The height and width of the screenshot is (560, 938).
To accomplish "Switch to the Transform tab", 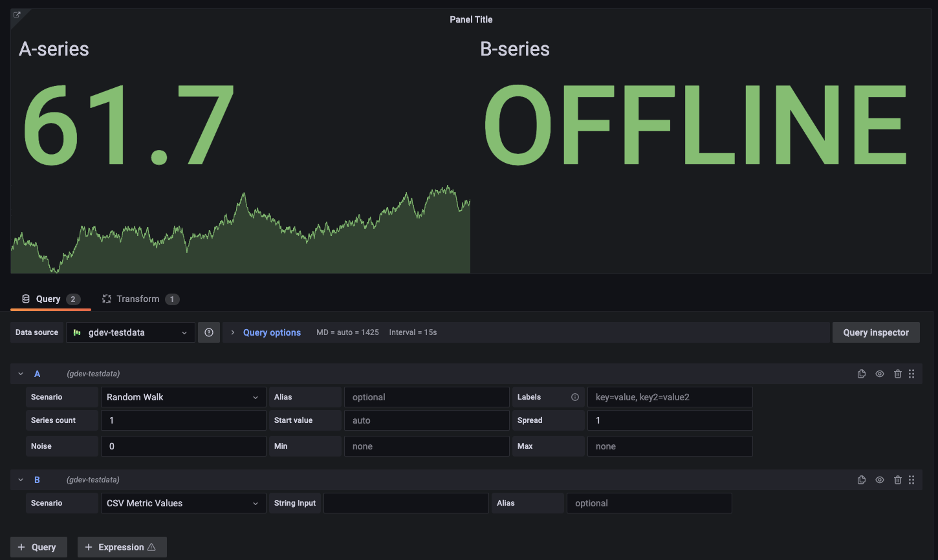I will 140,298.
